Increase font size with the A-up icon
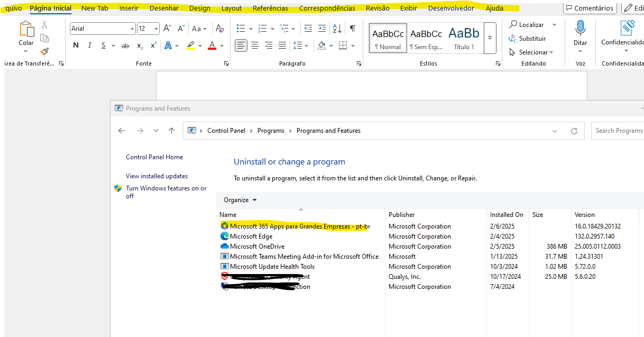 tap(167, 29)
